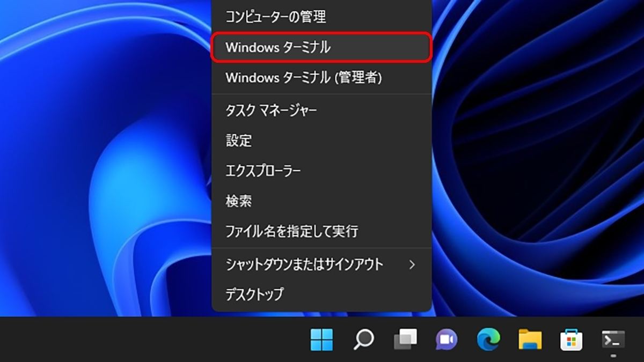Screen dimensions: 644x362
Task: Select デスクトップ menu entry
Action: pyautogui.click(x=322, y=294)
